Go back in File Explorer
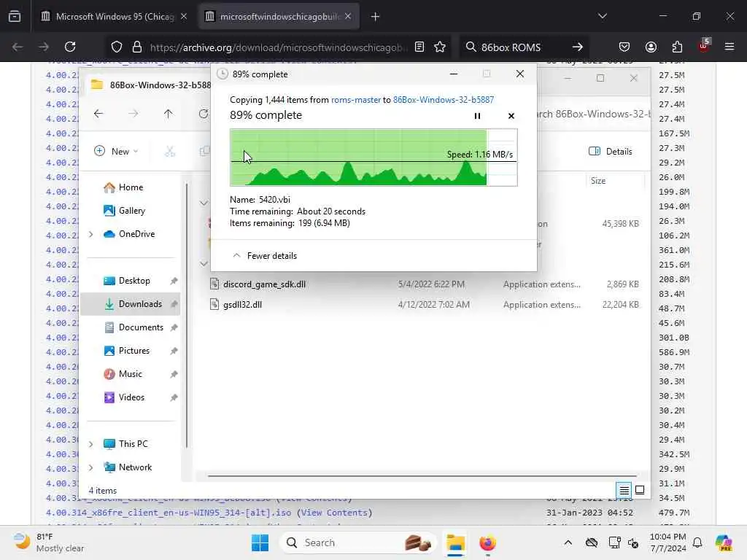This screenshot has height=560, width=747. click(x=98, y=114)
